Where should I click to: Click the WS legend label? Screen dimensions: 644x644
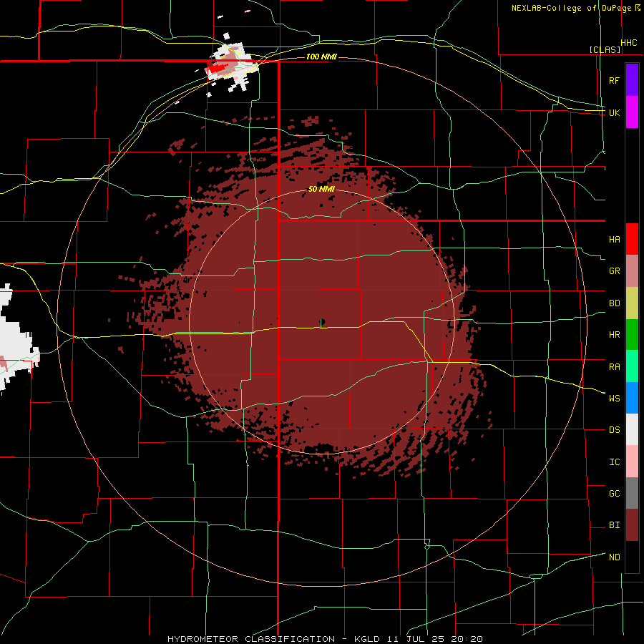[614, 398]
